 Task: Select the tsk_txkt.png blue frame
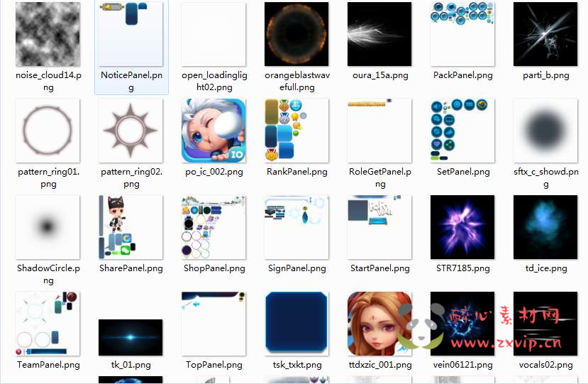tap(296, 324)
